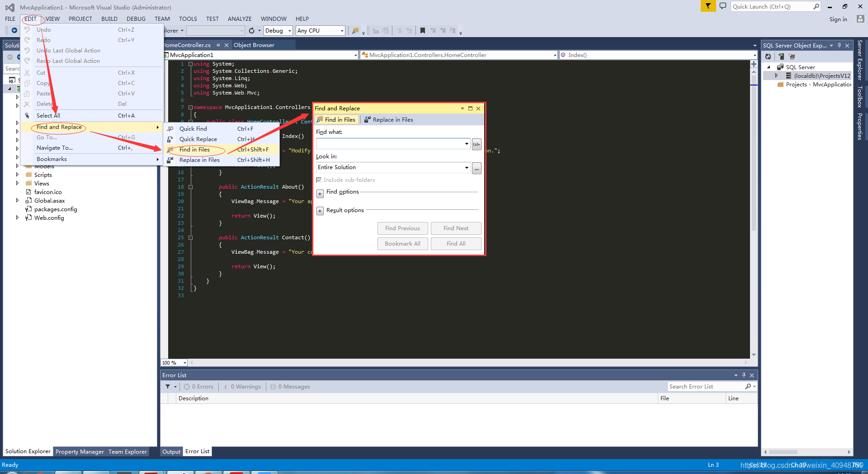The height and width of the screenshot is (474, 868).
Task: Toggle the 0 Warnings filter
Action: tap(242, 387)
